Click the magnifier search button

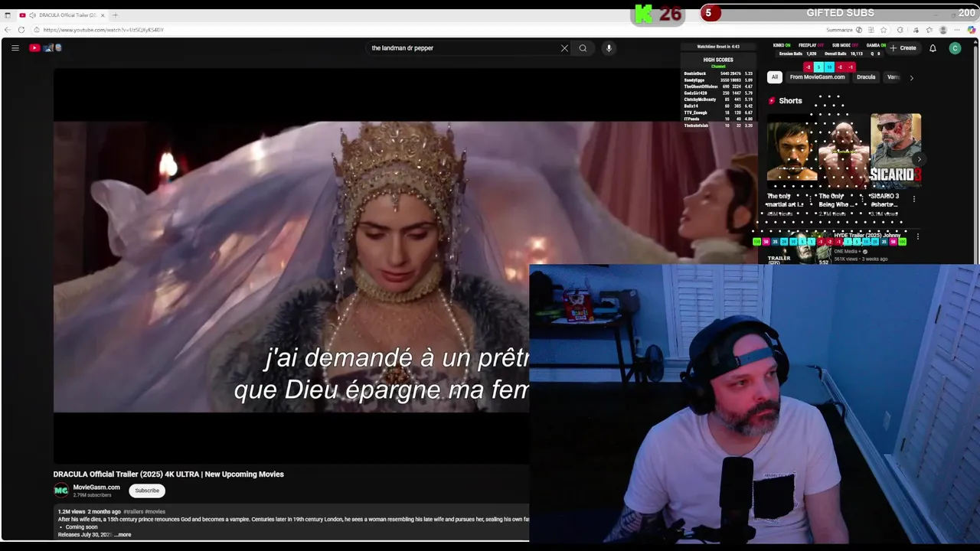click(x=583, y=48)
